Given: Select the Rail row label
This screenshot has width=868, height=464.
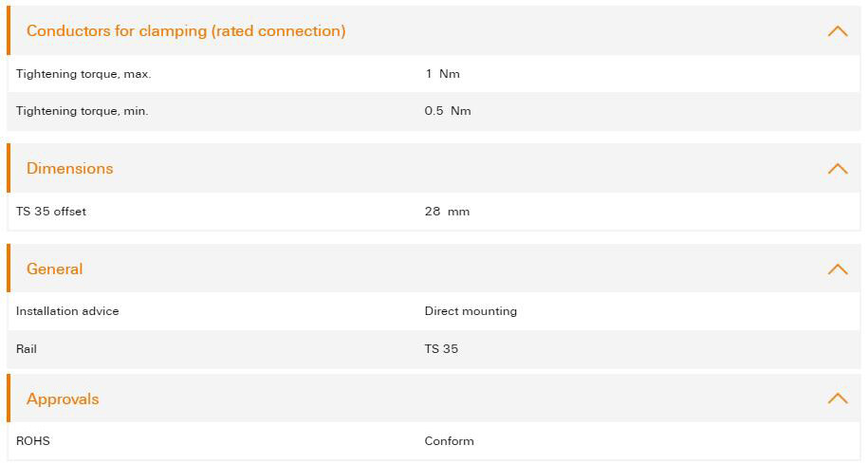Looking at the screenshot, I should point(27,349).
